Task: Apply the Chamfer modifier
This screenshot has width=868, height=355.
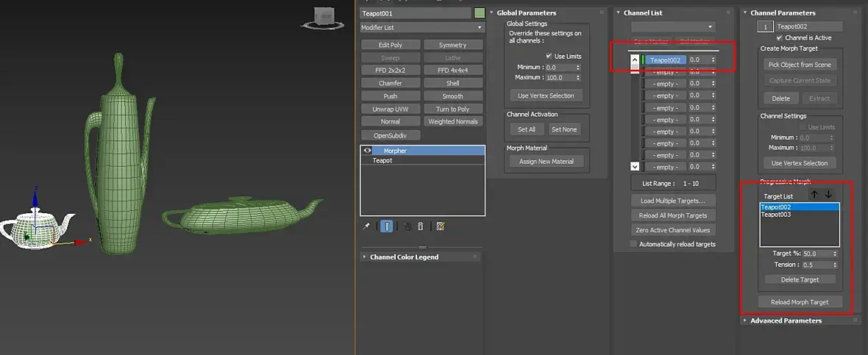Action: click(391, 83)
